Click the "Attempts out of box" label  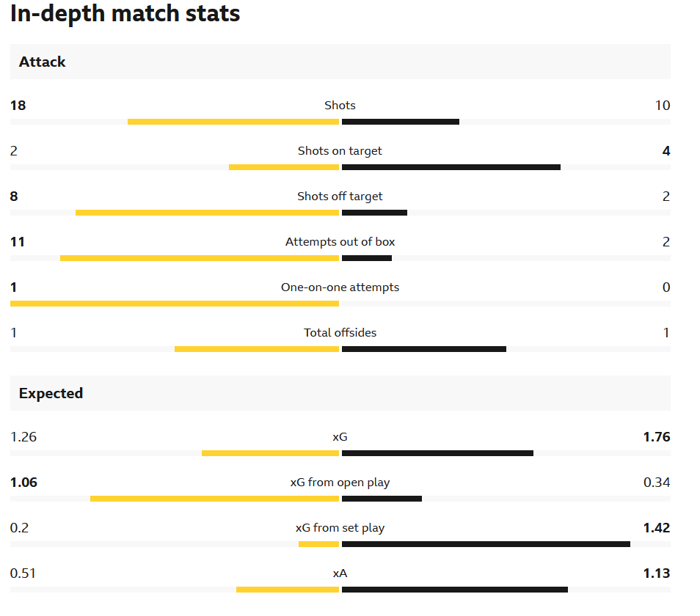pos(340,242)
